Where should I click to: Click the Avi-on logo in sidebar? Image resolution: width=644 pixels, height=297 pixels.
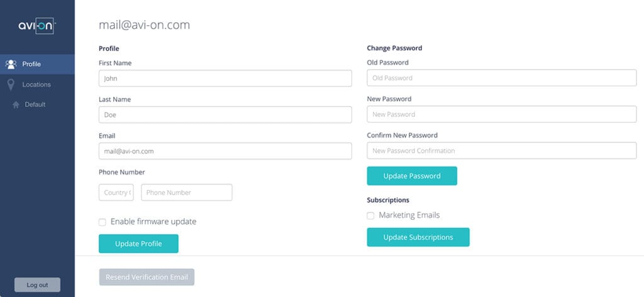coord(37,26)
